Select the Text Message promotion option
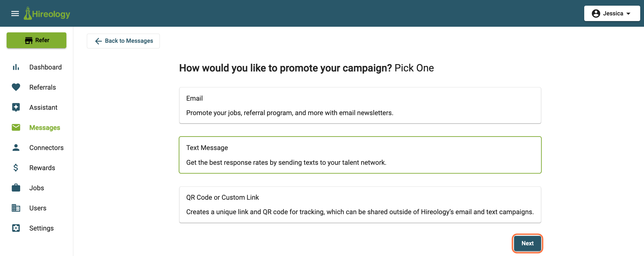The height and width of the screenshot is (256, 644). pos(360,155)
